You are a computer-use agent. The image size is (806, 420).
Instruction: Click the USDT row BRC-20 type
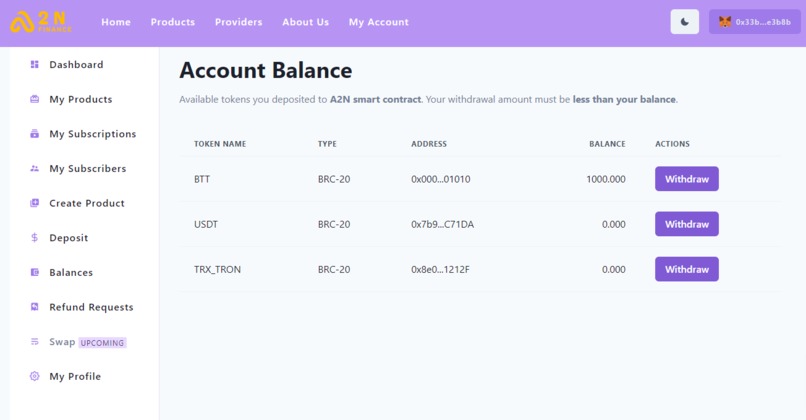click(x=334, y=224)
